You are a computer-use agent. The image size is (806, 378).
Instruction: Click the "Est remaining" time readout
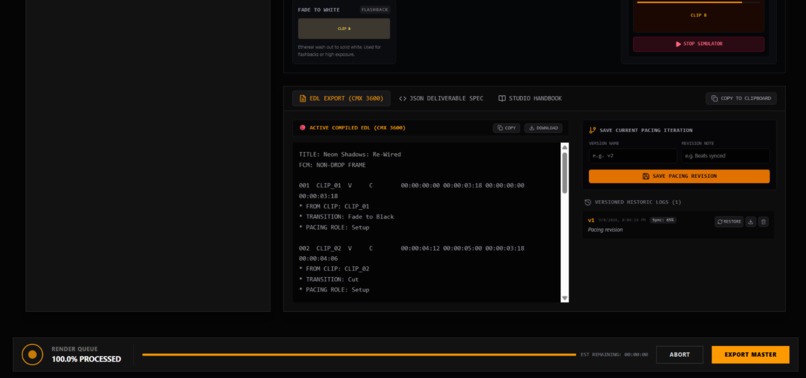coord(614,355)
